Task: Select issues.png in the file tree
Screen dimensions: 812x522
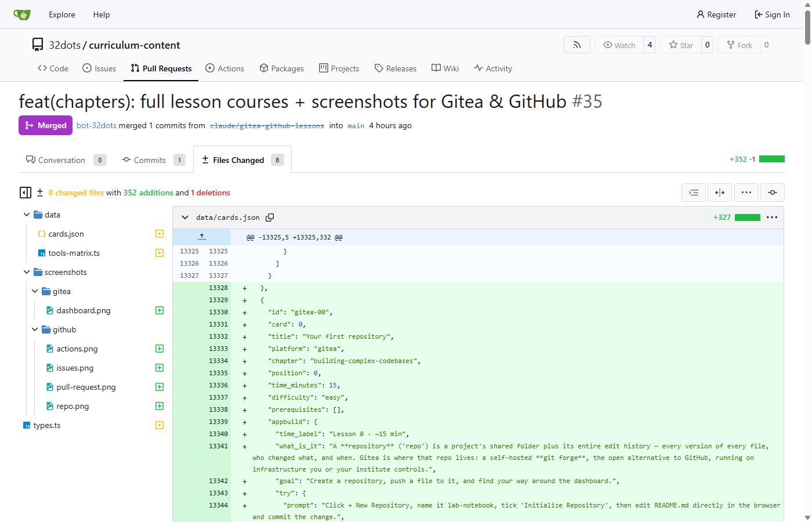Action: click(74, 368)
